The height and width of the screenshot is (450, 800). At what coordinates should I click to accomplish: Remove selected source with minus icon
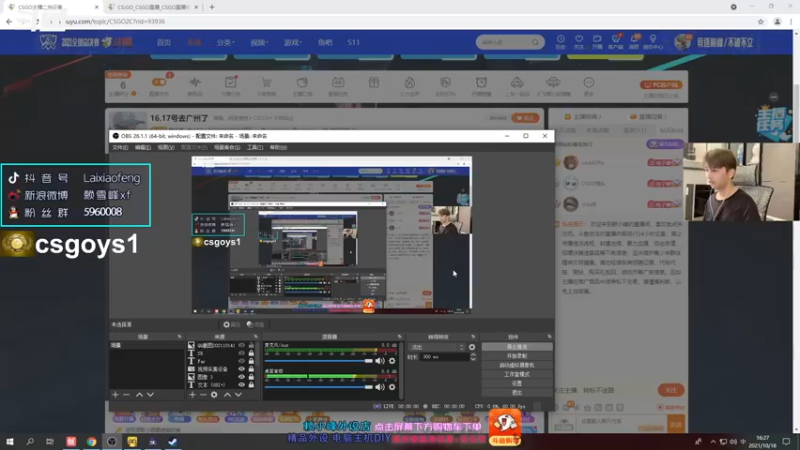[203, 394]
